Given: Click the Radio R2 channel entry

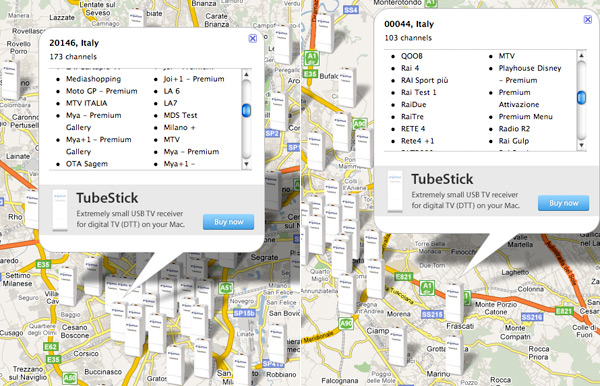Looking at the screenshot, I should pos(514,129).
